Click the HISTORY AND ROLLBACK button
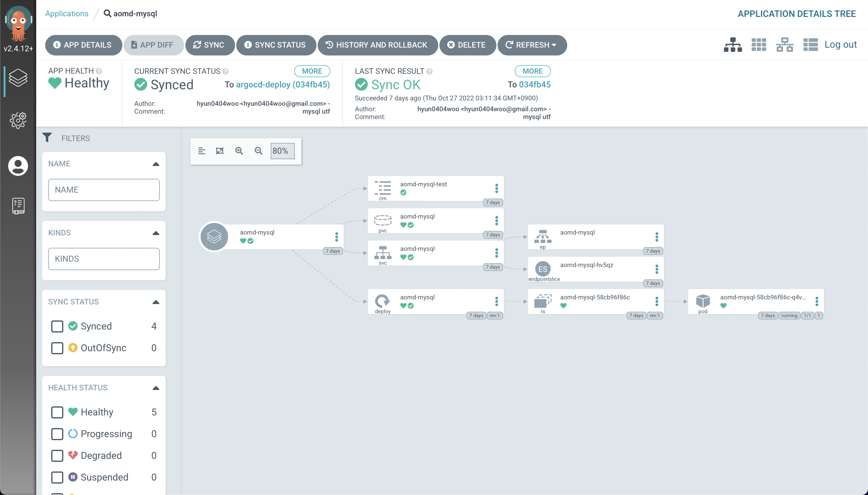Screen dimensions: 868x495 377,45
